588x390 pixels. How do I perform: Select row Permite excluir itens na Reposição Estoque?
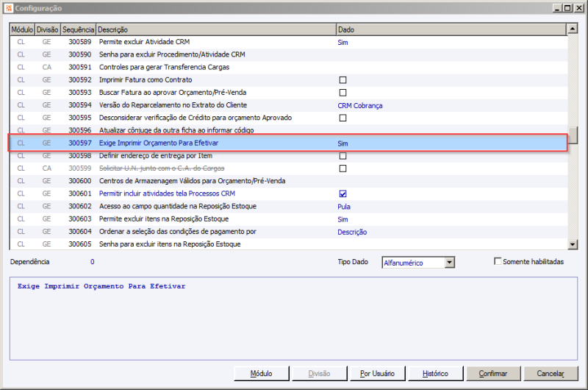tap(288, 219)
